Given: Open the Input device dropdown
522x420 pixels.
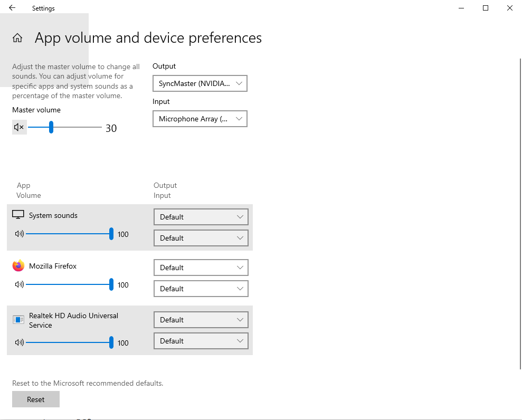Looking at the screenshot, I should 200,118.
